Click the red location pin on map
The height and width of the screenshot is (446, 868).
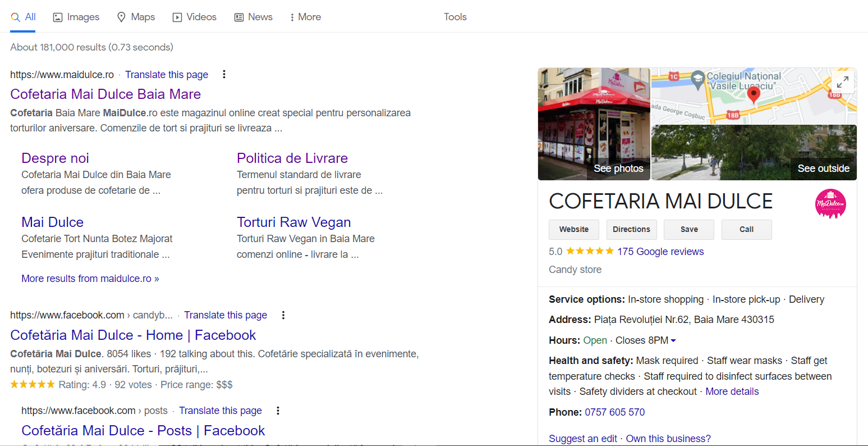(754, 94)
